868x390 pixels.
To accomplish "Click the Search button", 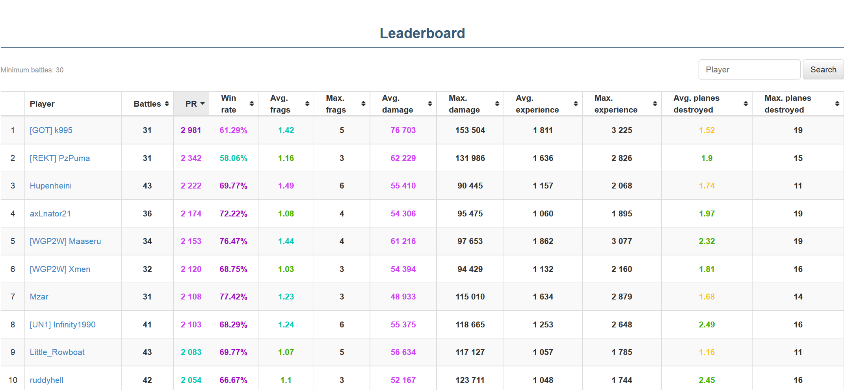I will [823, 70].
